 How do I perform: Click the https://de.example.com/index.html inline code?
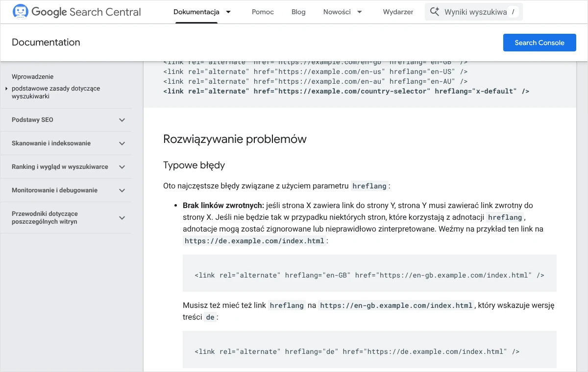click(254, 241)
